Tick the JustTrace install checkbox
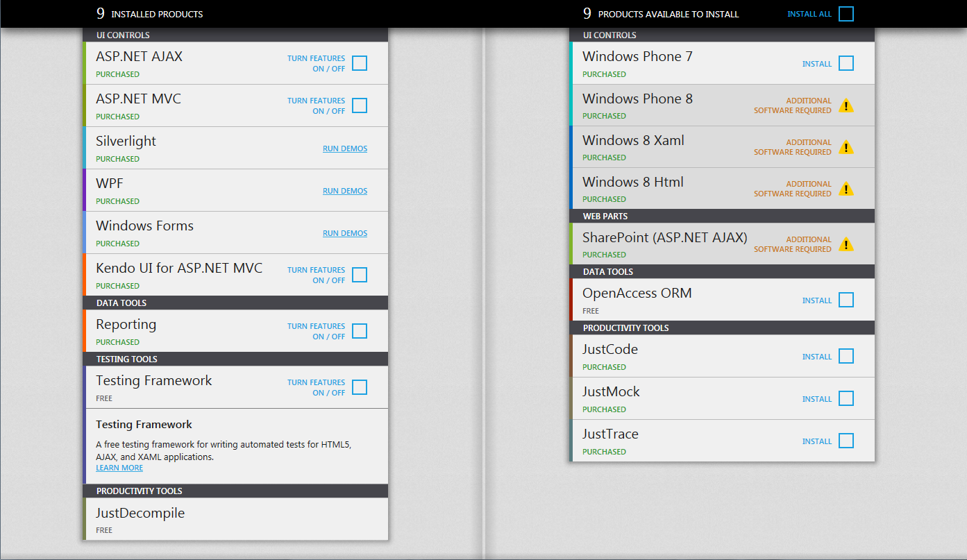This screenshot has height=560, width=967. (846, 441)
